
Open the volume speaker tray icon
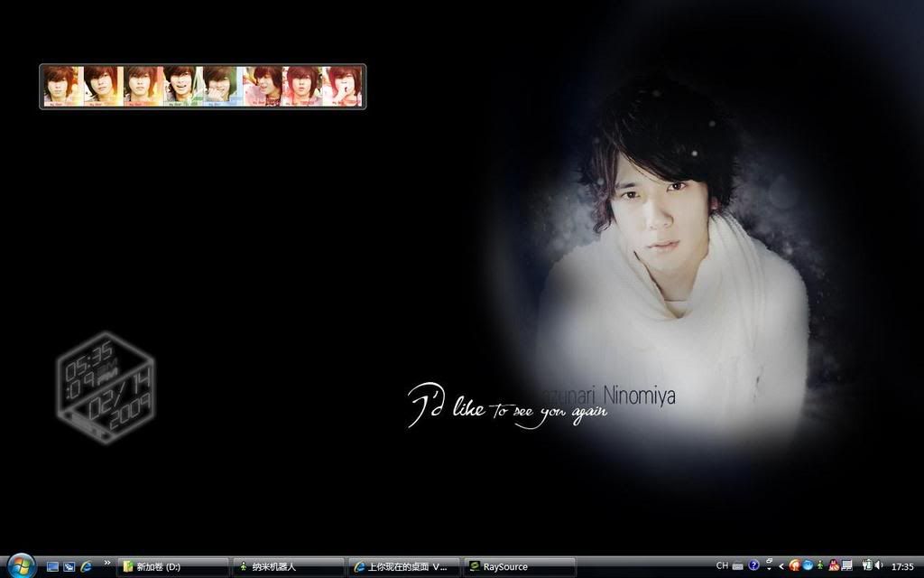pos(878,566)
